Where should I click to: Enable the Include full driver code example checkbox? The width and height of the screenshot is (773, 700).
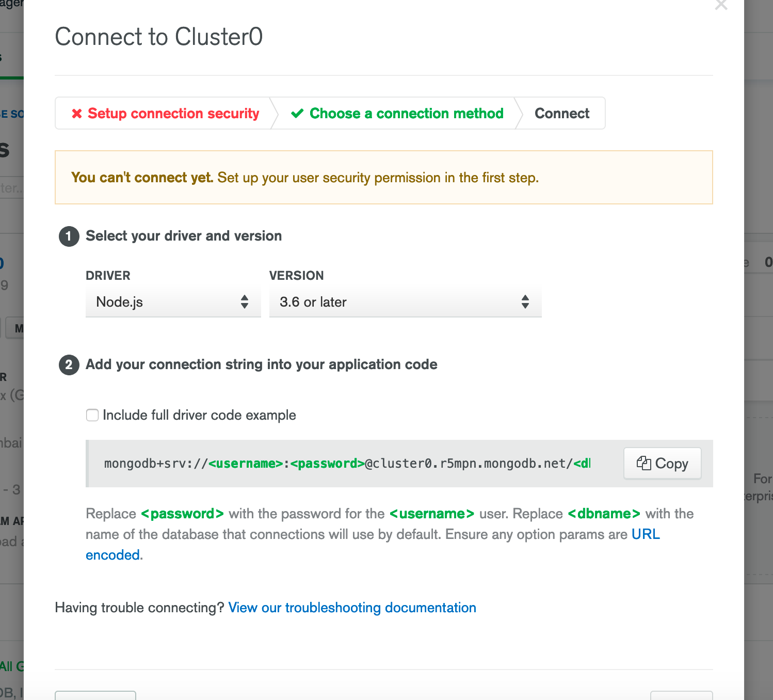[x=92, y=415]
